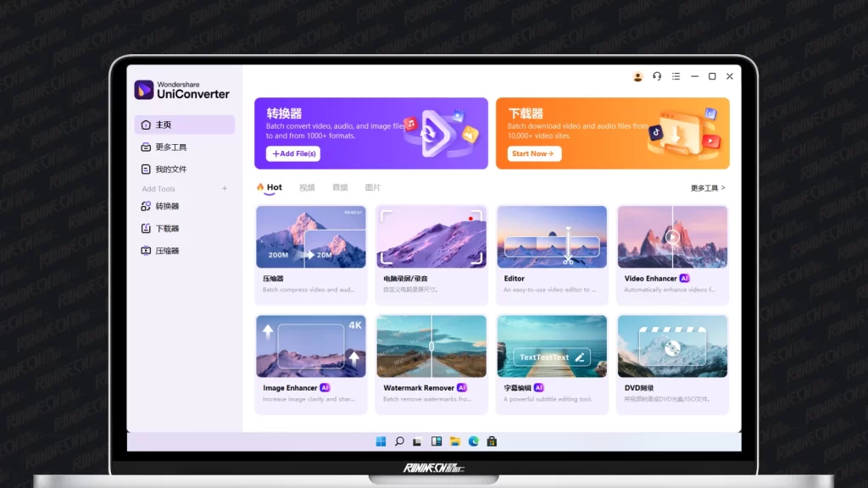Switch to the 音频 tab
The image size is (868, 488).
pos(340,188)
